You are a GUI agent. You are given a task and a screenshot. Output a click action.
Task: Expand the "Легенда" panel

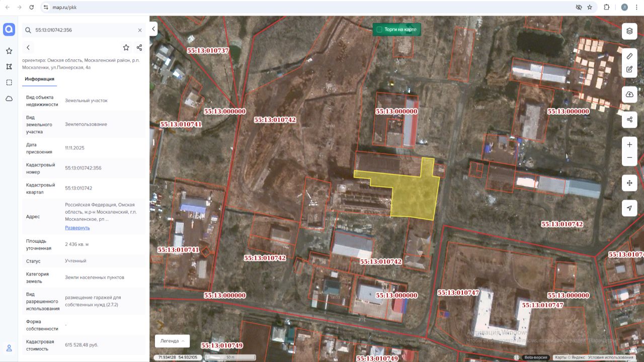172,341
